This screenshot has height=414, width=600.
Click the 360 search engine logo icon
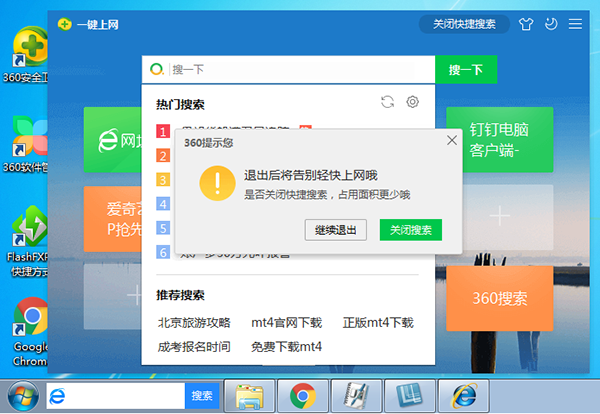pos(157,70)
